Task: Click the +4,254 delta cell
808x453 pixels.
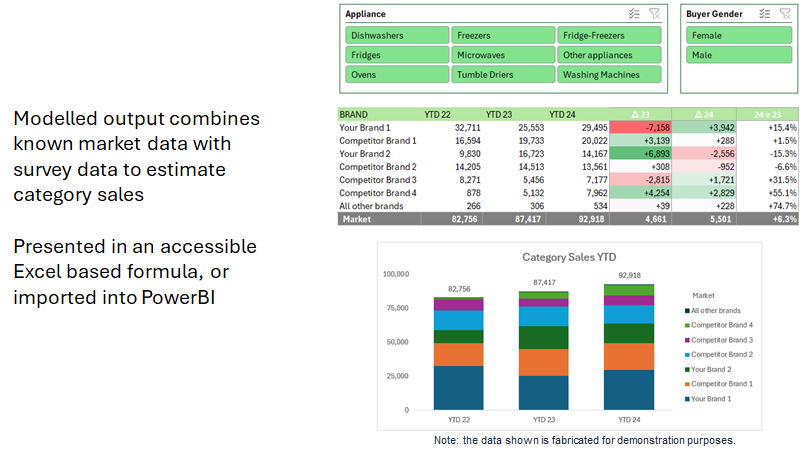Action: [641, 193]
